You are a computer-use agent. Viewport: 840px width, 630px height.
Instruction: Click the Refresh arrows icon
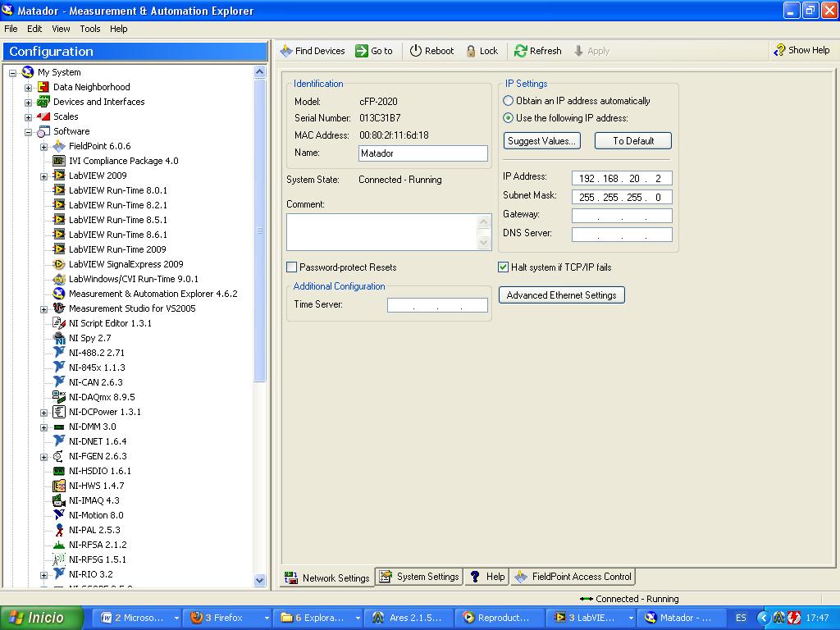coord(520,51)
